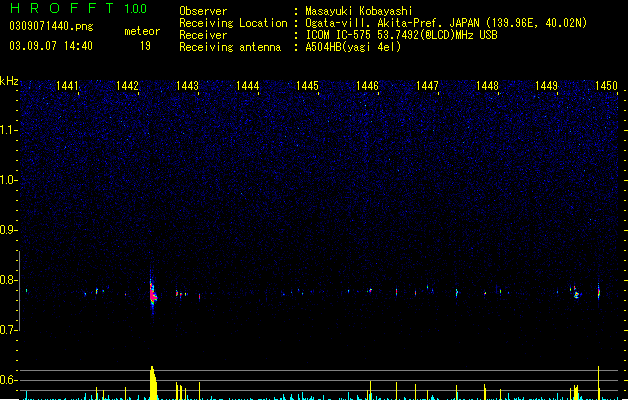The image size is (629, 400).
Task: Select the 1447 time marker
Action: click(x=427, y=86)
